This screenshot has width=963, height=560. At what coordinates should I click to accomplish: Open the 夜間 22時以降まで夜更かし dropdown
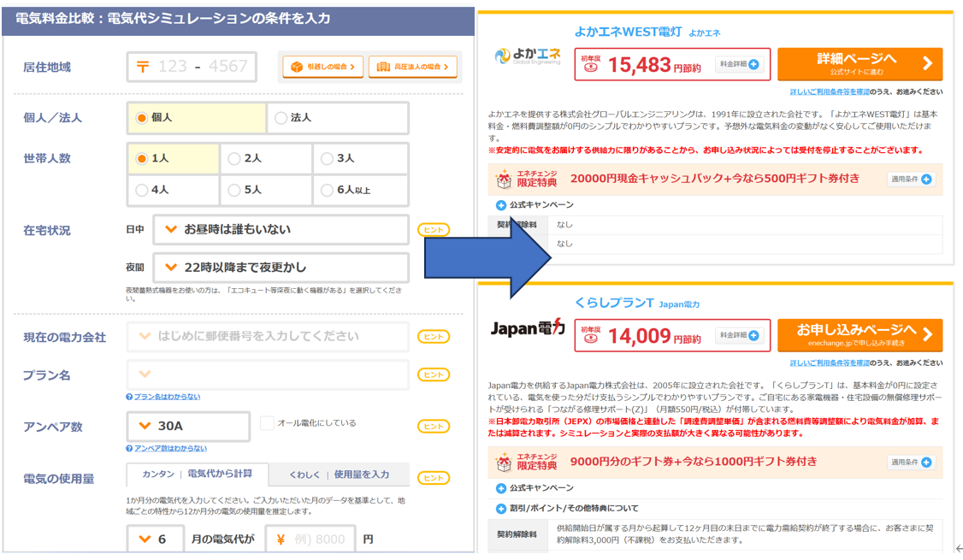[x=281, y=268]
